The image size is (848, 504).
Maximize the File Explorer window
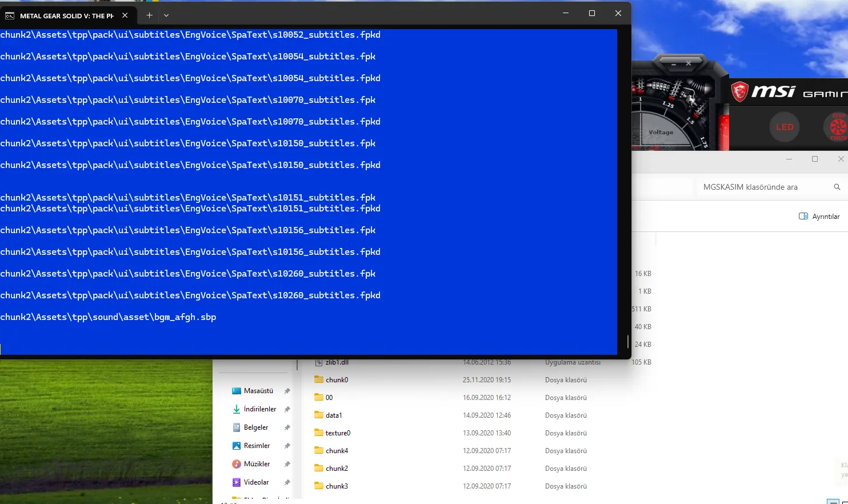tap(815, 159)
